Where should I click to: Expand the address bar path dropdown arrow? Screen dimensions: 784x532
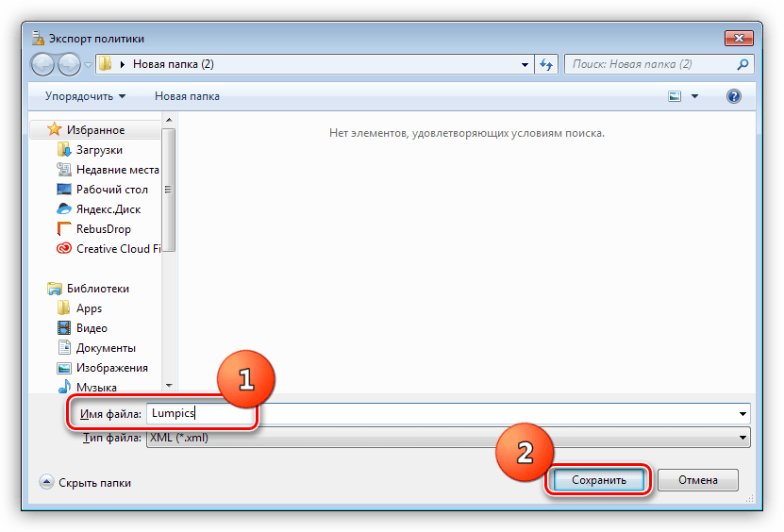click(525, 64)
